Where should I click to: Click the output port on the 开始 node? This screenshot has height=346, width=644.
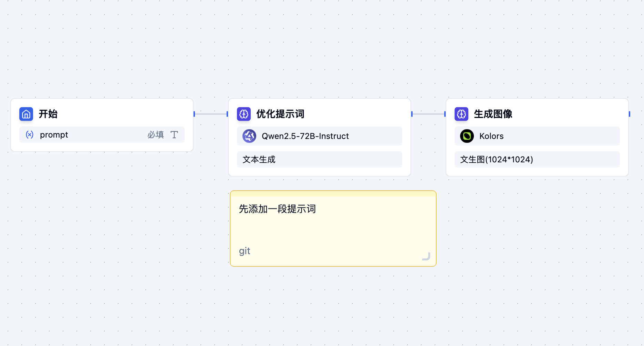[194, 114]
